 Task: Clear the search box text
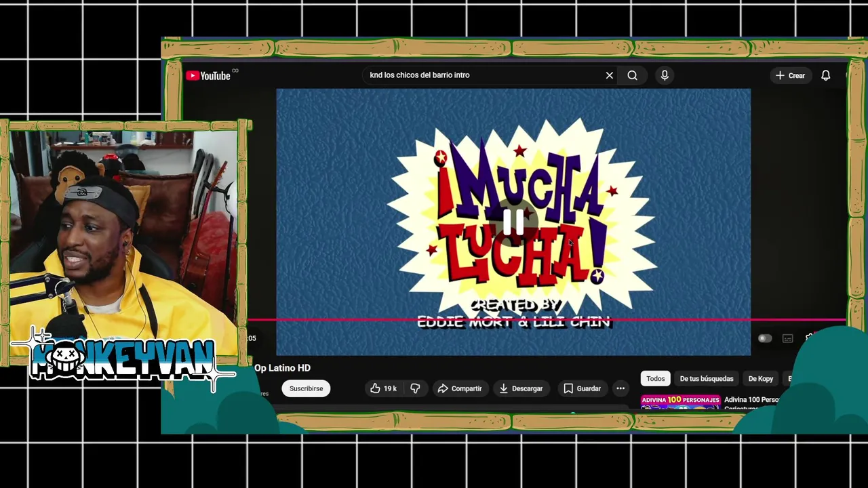(609, 75)
